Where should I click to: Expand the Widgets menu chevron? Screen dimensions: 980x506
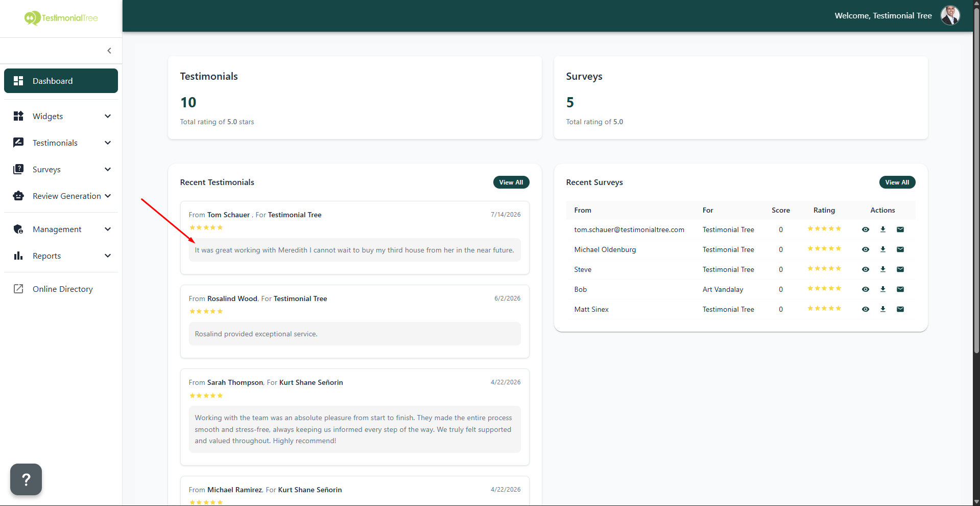tap(108, 116)
